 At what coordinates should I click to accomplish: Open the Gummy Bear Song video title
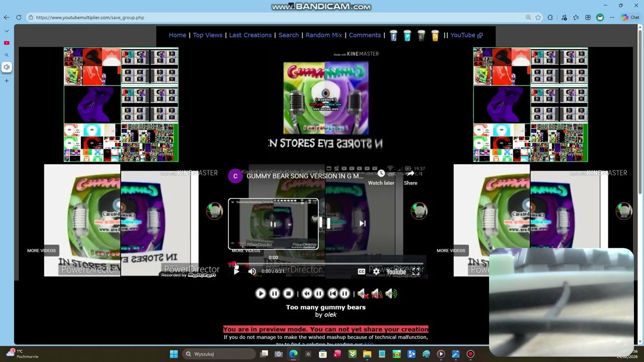point(305,176)
